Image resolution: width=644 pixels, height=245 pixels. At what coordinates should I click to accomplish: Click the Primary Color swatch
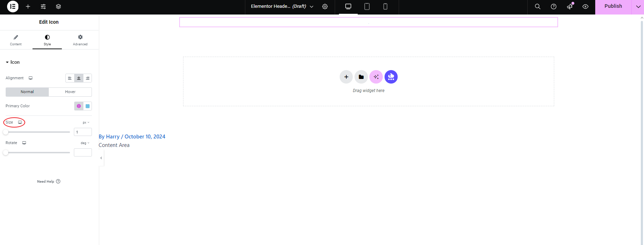point(88,106)
